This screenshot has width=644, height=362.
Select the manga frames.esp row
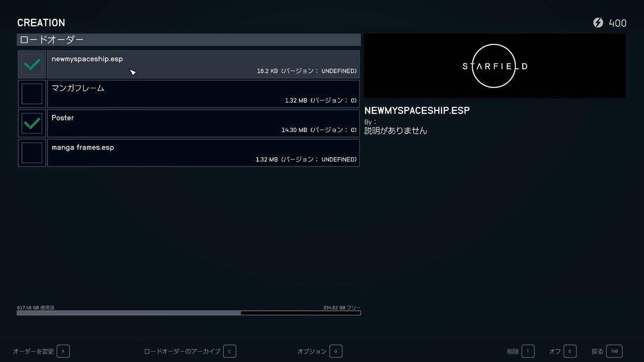coord(203,153)
